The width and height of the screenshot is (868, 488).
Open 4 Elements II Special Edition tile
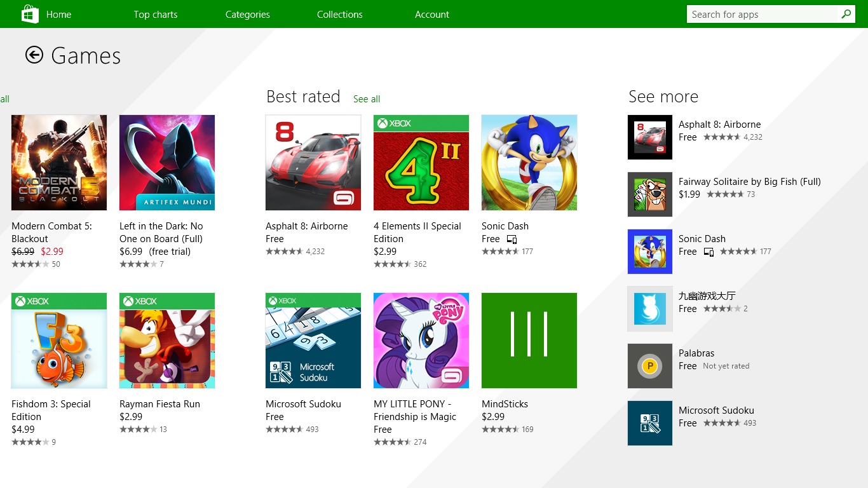tap(421, 163)
